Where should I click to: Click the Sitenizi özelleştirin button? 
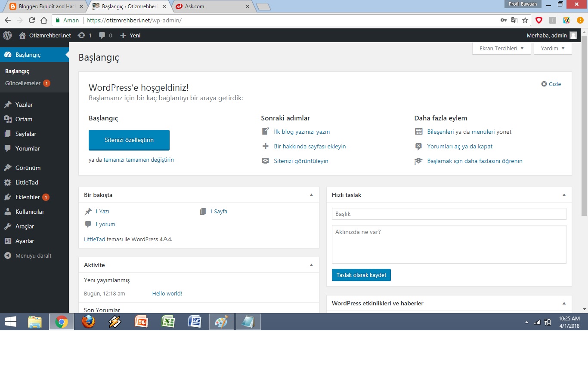(x=129, y=140)
